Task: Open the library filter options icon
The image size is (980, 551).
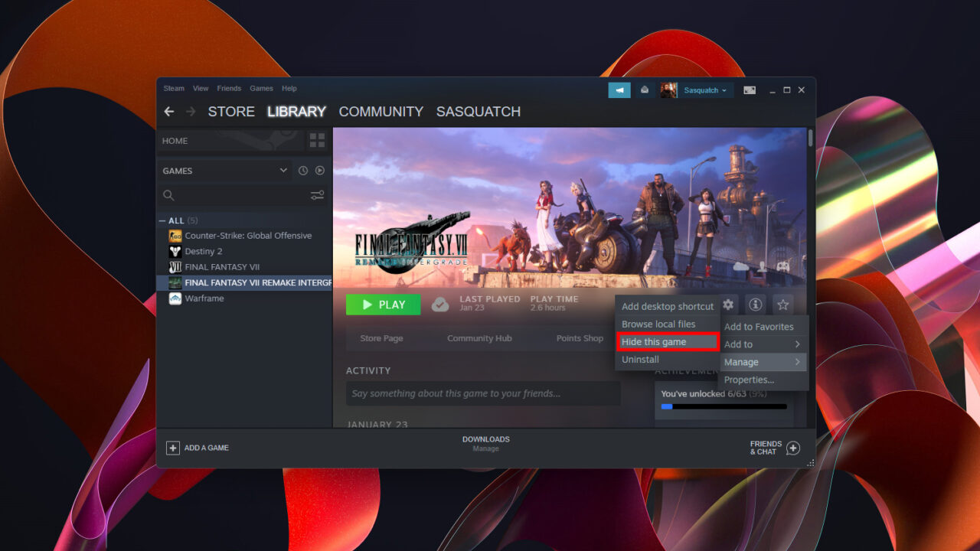Action: pos(317,195)
